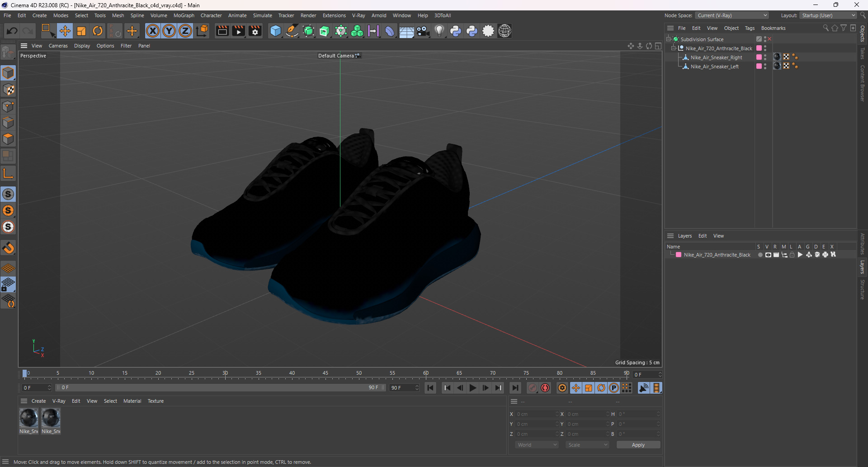The height and width of the screenshot is (467, 868).
Task: Click pink layer swatch of Nike_Air_Sneaker_Right
Action: pos(759,57)
